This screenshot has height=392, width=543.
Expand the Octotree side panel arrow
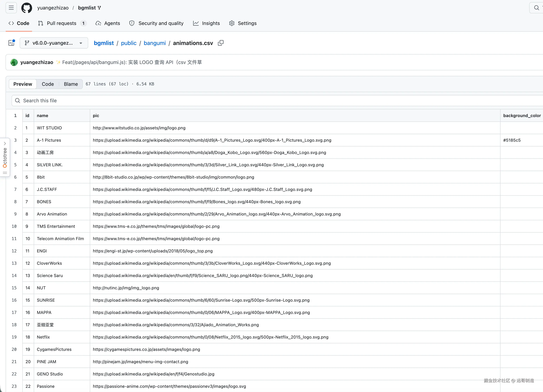click(5, 143)
